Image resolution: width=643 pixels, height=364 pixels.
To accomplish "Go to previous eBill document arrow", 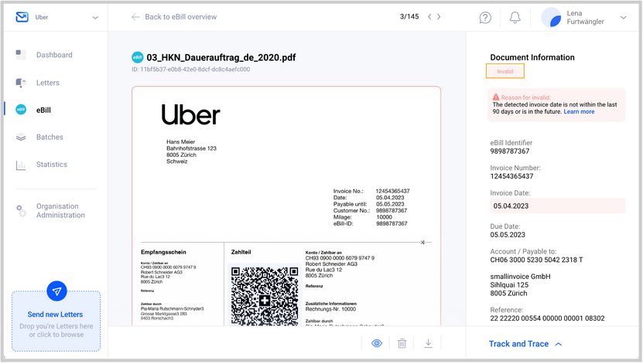I will tap(429, 17).
